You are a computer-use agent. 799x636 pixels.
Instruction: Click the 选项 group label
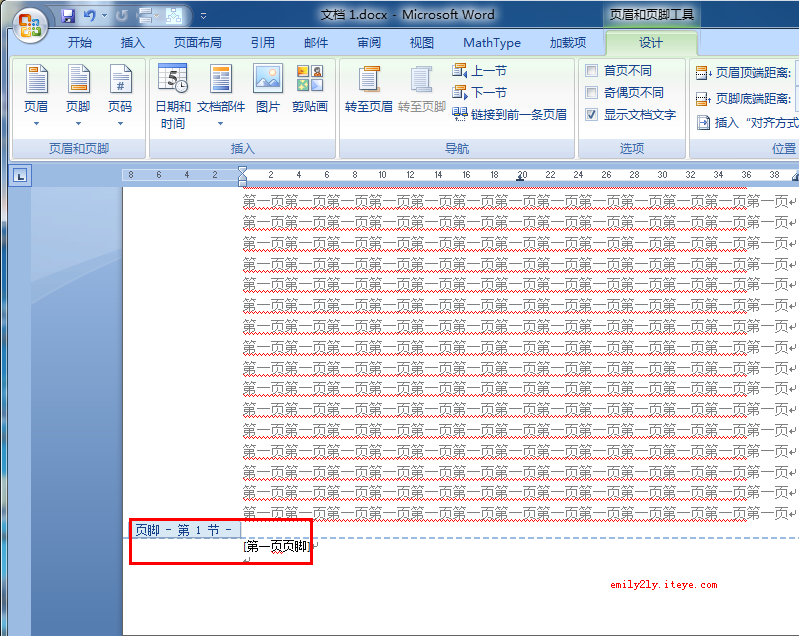tap(632, 149)
